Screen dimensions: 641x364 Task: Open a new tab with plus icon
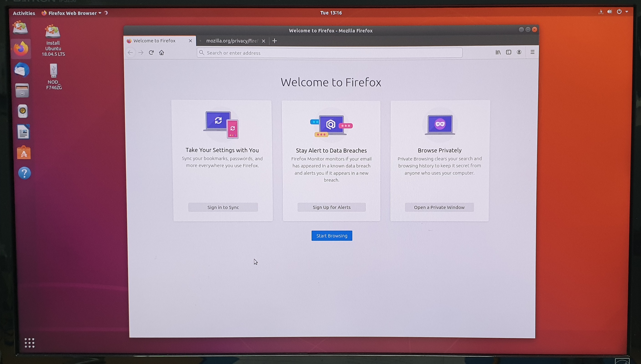(274, 41)
